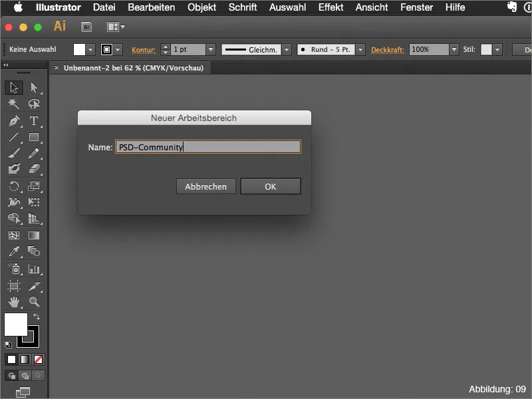
Task: Open stroke color dropdown in control bar
Action: pyautogui.click(x=118, y=49)
